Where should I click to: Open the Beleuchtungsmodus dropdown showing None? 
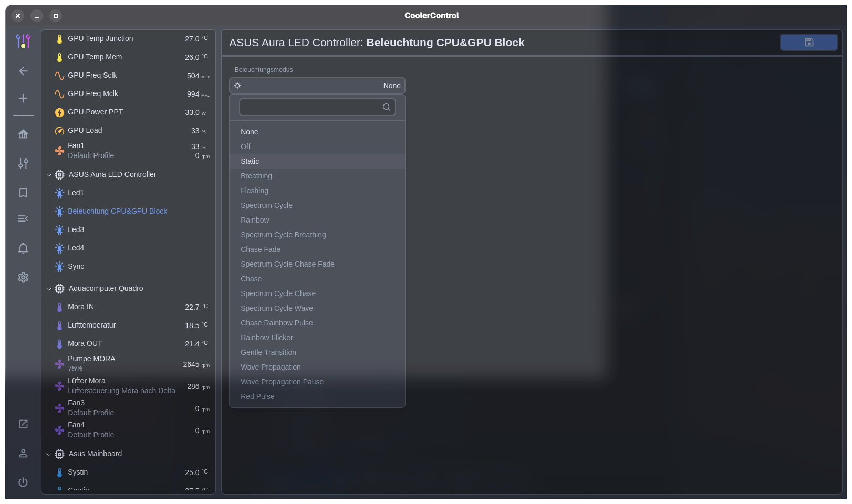(x=317, y=86)
